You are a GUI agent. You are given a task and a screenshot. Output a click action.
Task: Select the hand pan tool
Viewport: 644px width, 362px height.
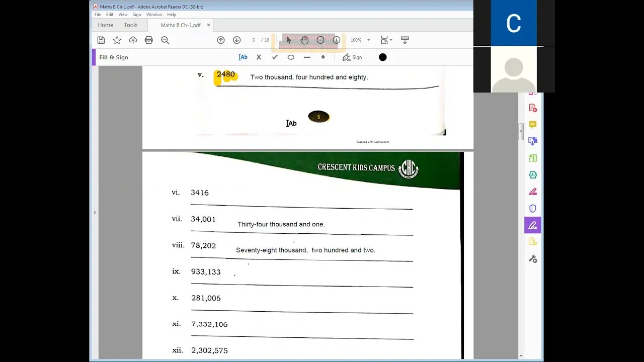pyautogui.click(x=304, y=40)
